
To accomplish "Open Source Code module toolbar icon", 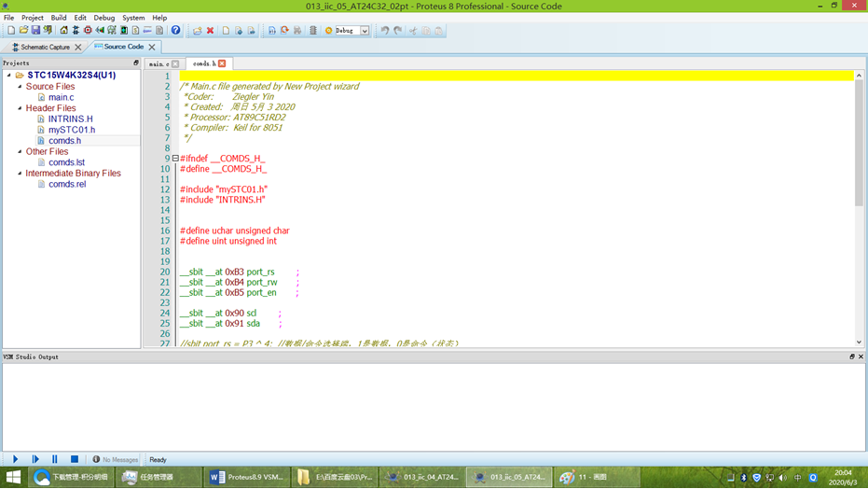I will click(x=147, y=31).
